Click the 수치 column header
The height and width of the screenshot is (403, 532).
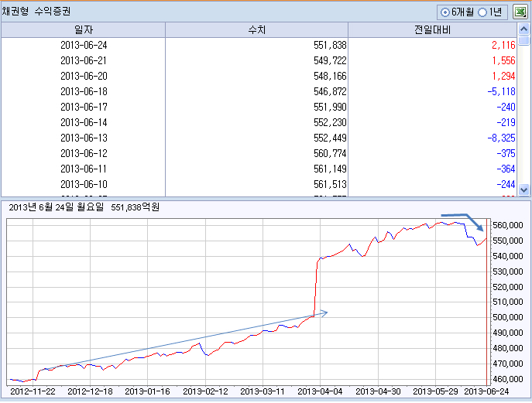click(x=256, y=30)
